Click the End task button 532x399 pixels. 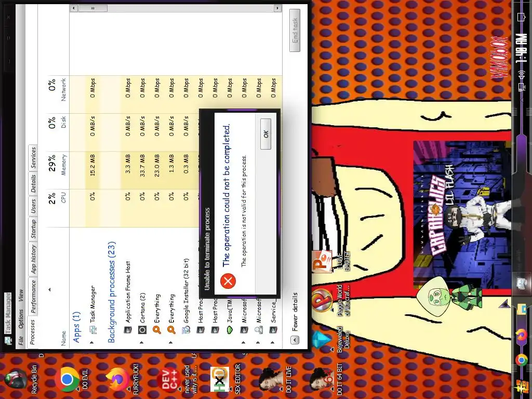tap(295, 31)
